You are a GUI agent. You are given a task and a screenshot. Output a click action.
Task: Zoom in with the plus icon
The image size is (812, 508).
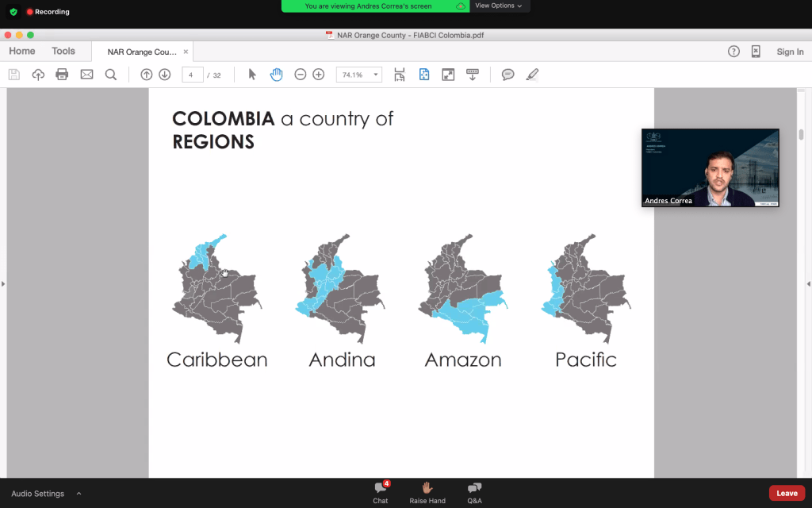pyautogui.click(x=318, y=75)
